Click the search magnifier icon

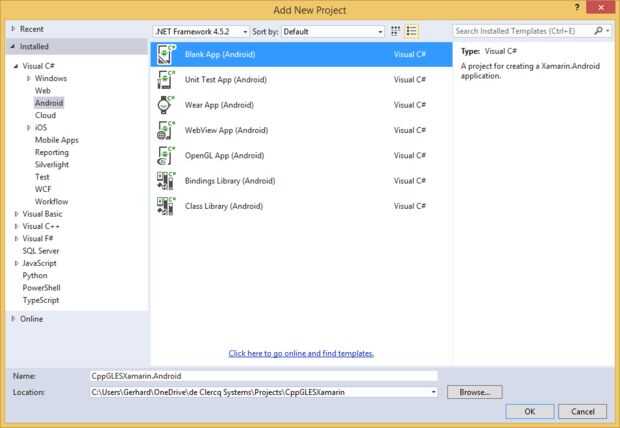(598, 30)
